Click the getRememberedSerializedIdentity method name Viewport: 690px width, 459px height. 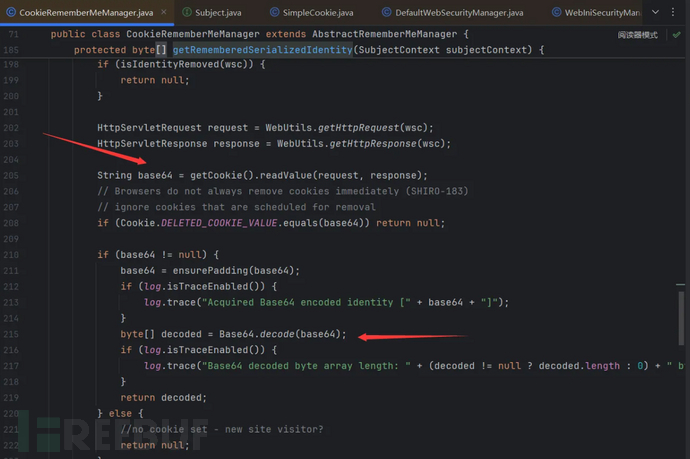pyautogui.click(x=258, y=50)
